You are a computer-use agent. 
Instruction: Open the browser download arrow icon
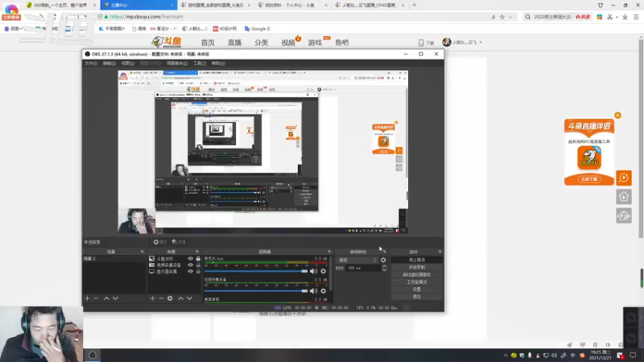[x=625, y=17]
